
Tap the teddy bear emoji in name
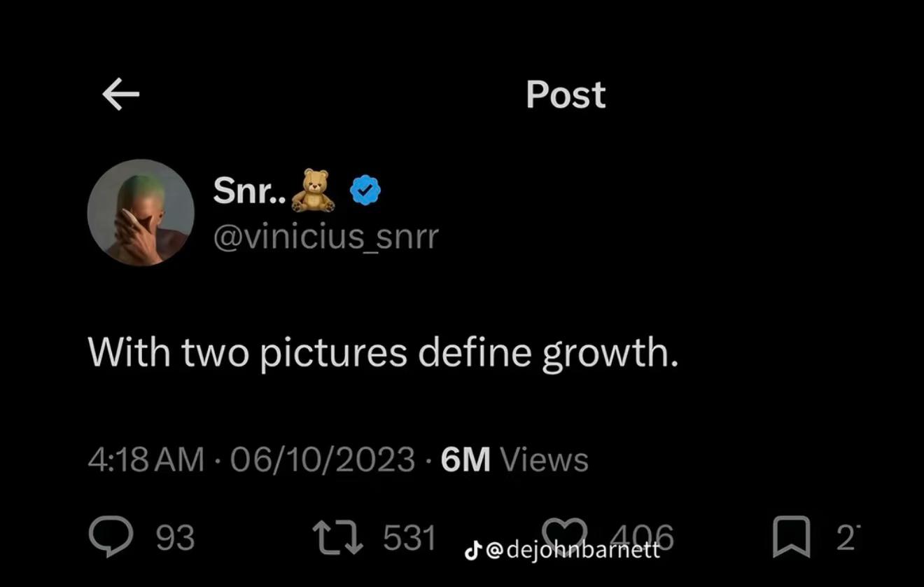point(313,190)
